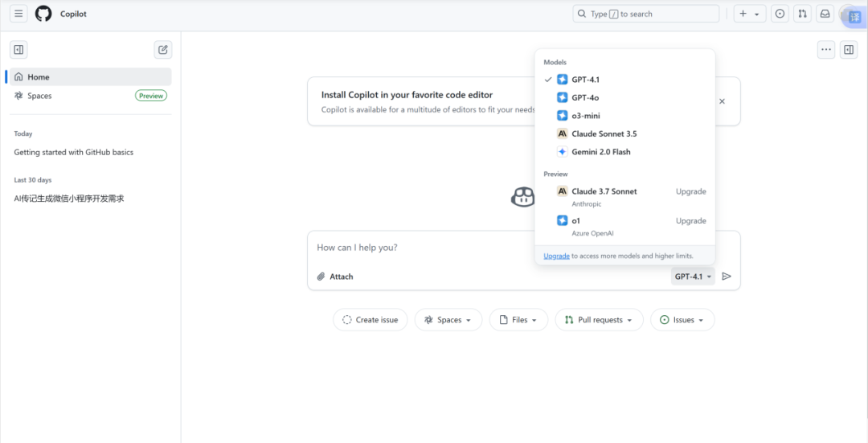Screen dimensions: 868x443
Task: Select GPT-4.1 model in list
Action: (x=625, y=79)
